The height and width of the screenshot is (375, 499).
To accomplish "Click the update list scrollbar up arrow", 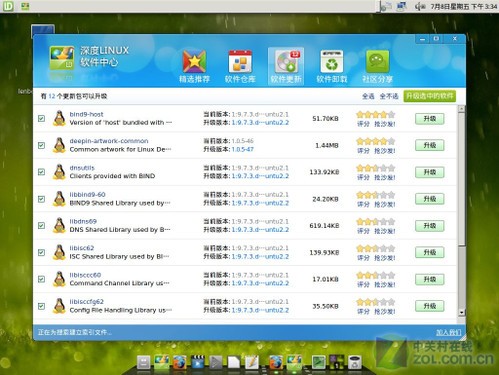I will (461, 109).
